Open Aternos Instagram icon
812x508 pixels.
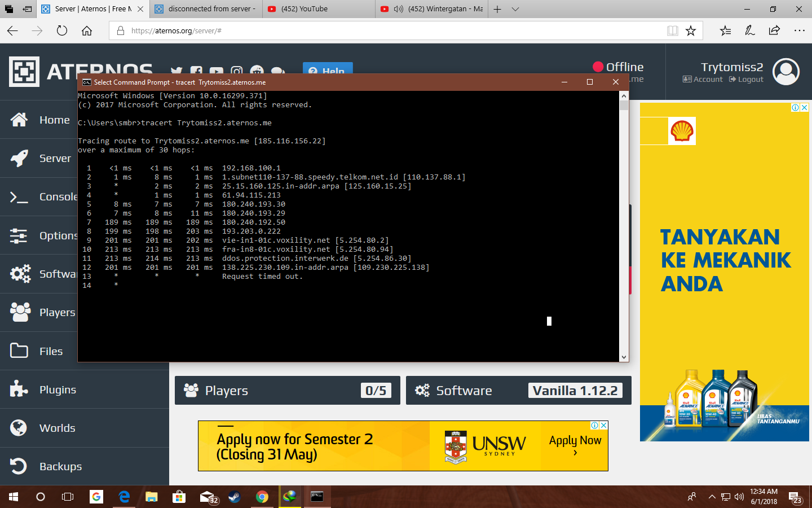[x=237, y=71]
